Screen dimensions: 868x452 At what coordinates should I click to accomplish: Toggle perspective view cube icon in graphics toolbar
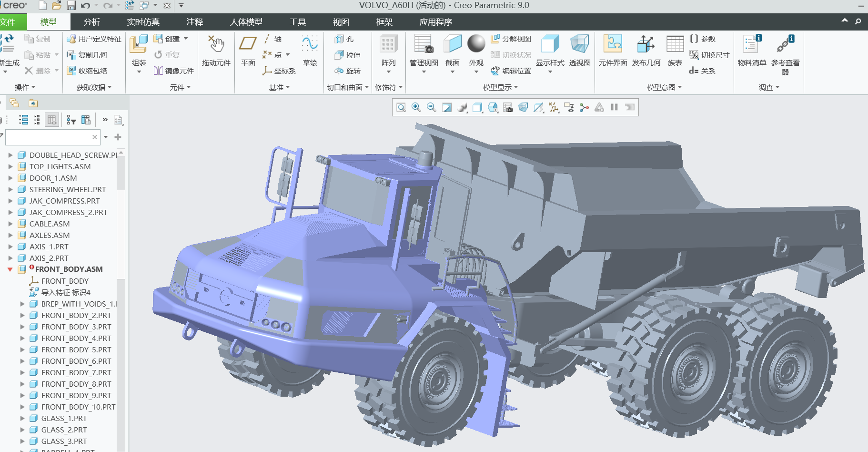[523, 107]
